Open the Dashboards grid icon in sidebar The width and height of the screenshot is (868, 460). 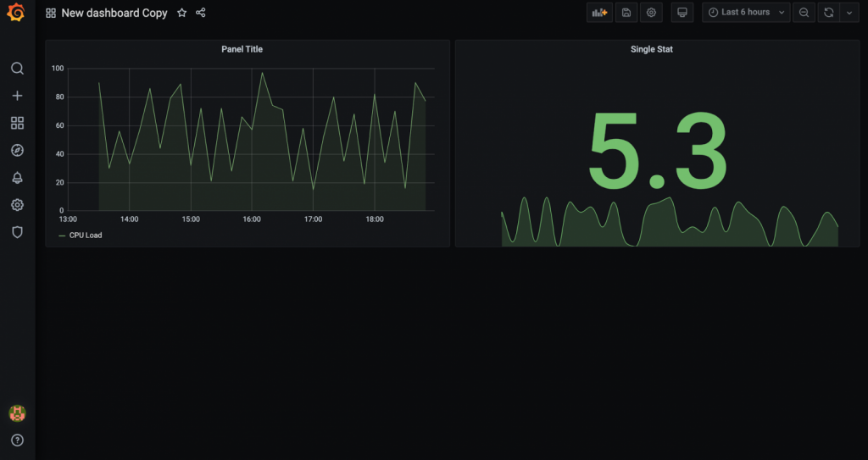tap(17, 123)
